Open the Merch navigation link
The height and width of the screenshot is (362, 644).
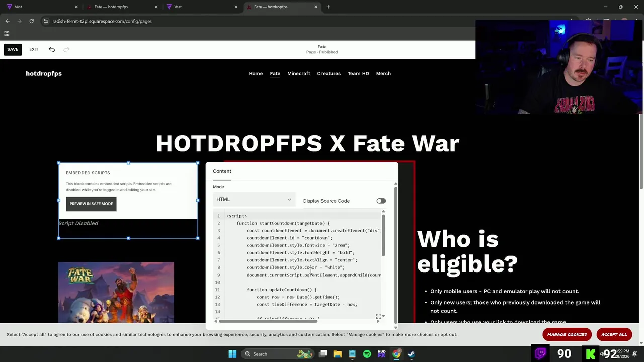click(383, 73)
